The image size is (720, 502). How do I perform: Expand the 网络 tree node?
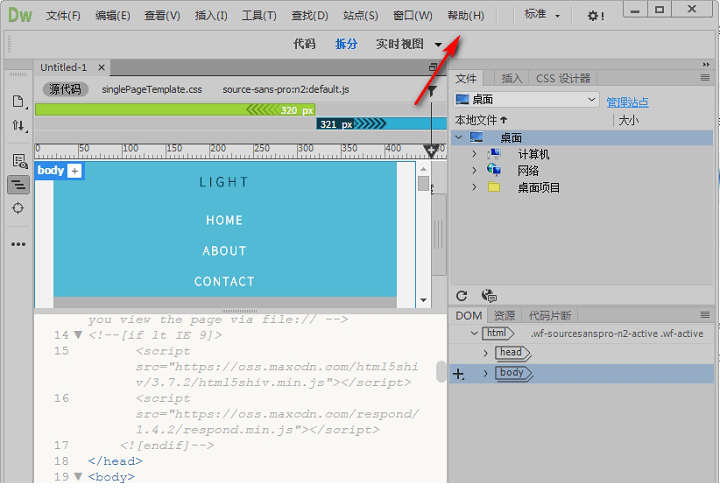474,170
